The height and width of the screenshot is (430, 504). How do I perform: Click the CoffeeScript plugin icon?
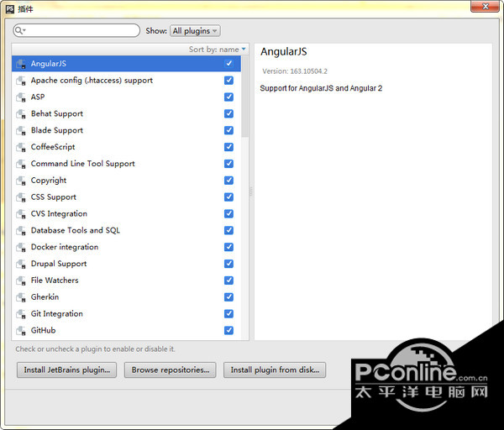(x=21, y=148)
